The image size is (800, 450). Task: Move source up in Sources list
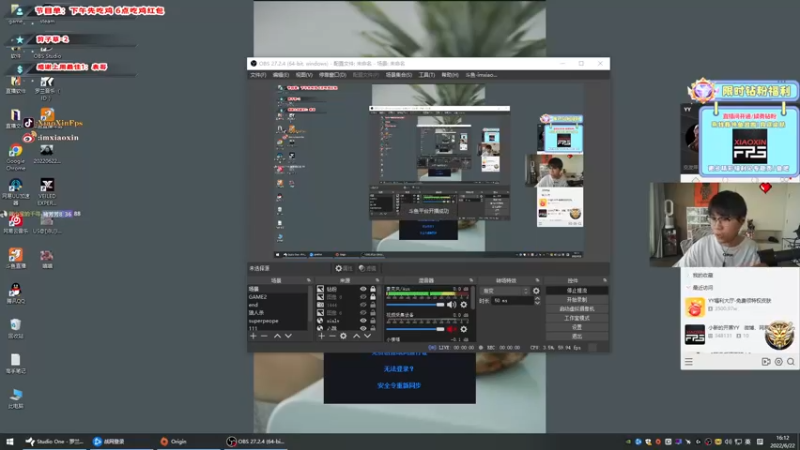(356, 336)
